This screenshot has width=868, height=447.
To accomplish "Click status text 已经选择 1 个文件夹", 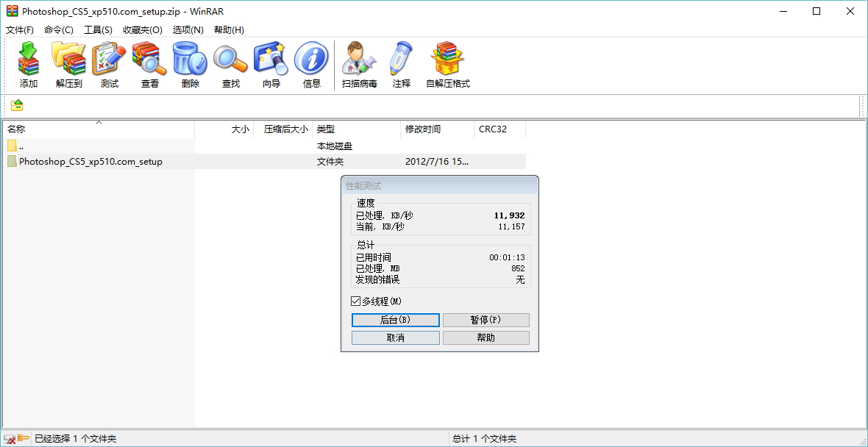I will [75, 439].
